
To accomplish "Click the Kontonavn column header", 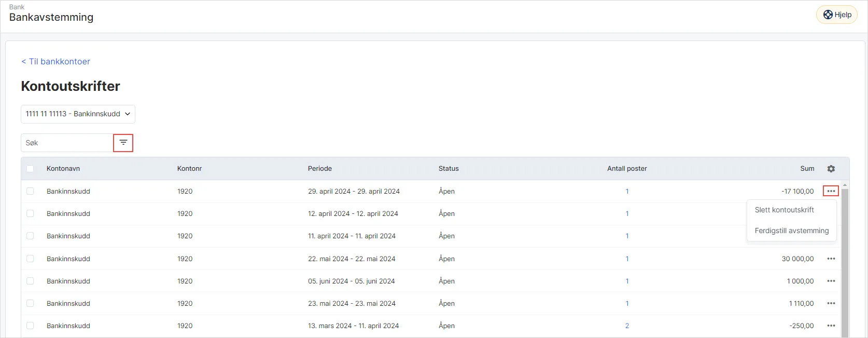I will coord(63,169).
